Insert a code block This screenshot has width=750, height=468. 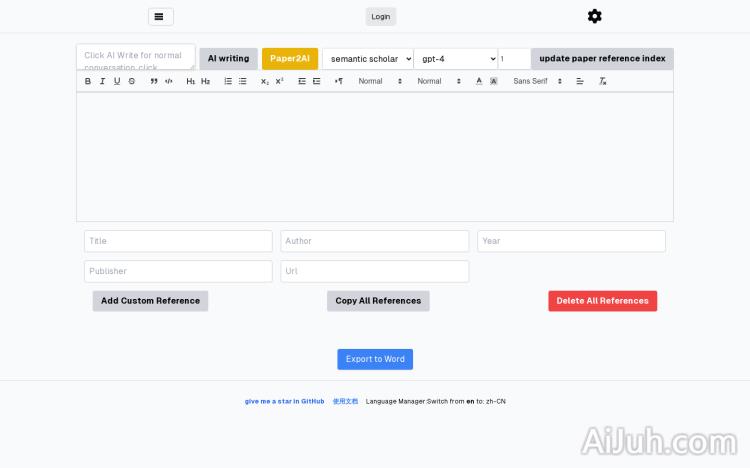(169, 81)
